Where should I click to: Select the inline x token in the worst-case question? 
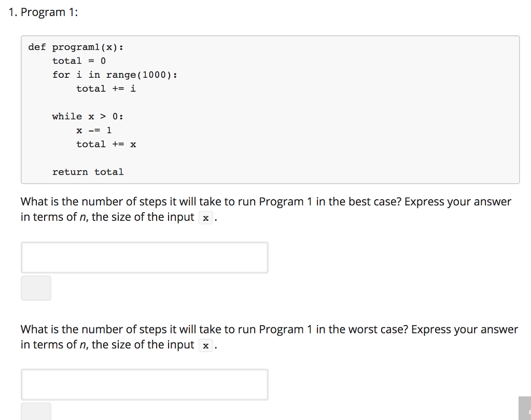(x=205, y=345)
